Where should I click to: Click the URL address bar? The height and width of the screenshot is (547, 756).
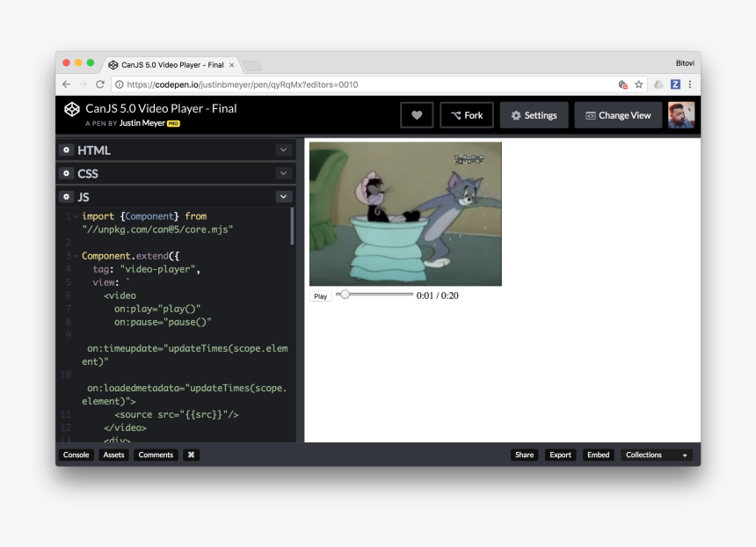click(352, 84)
